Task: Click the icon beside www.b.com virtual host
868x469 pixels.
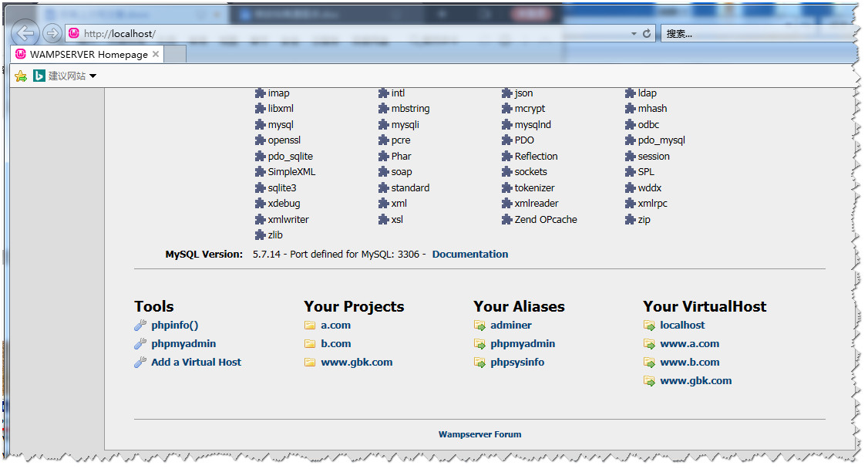Action: click(x=649, y=363)
